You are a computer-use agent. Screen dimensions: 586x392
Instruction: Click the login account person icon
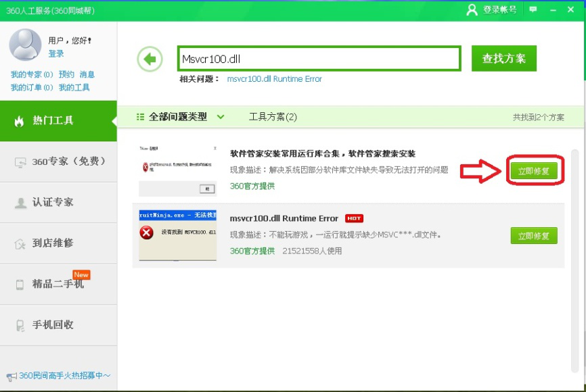472,9
